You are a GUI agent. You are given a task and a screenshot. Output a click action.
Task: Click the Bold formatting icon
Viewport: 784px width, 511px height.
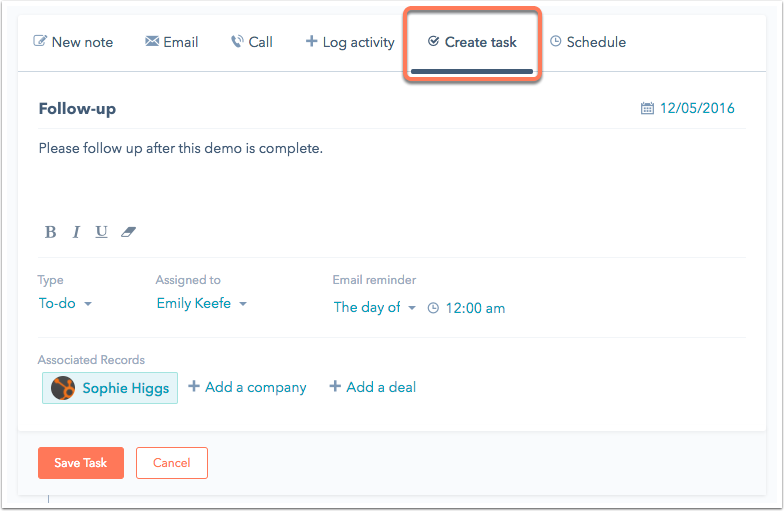51,232
